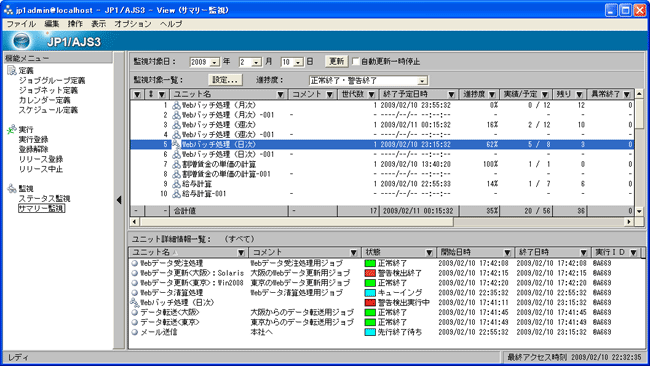Viewport: 650px width, 366px height.
Task: Open ジョブグループ定義 link
Action: (52, 80)
